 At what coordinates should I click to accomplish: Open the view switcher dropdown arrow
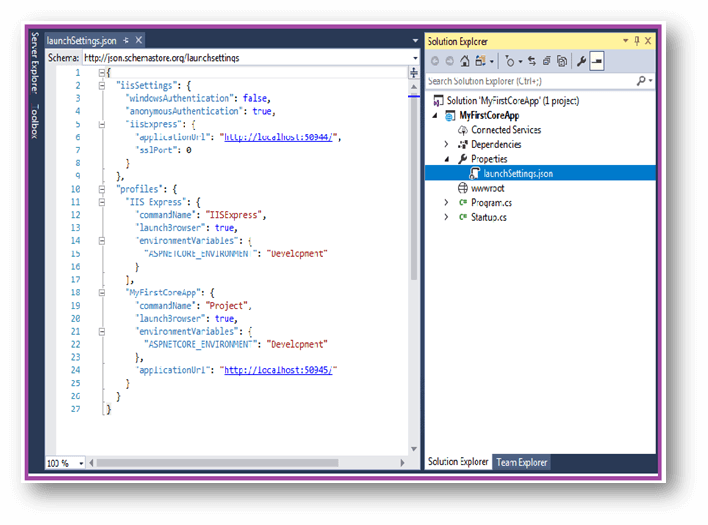492,62
